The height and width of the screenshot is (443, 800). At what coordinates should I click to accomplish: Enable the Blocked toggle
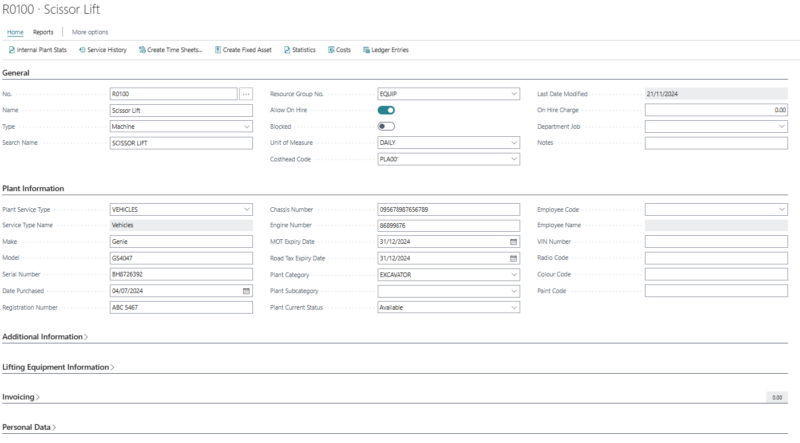[x=386, y=126]
